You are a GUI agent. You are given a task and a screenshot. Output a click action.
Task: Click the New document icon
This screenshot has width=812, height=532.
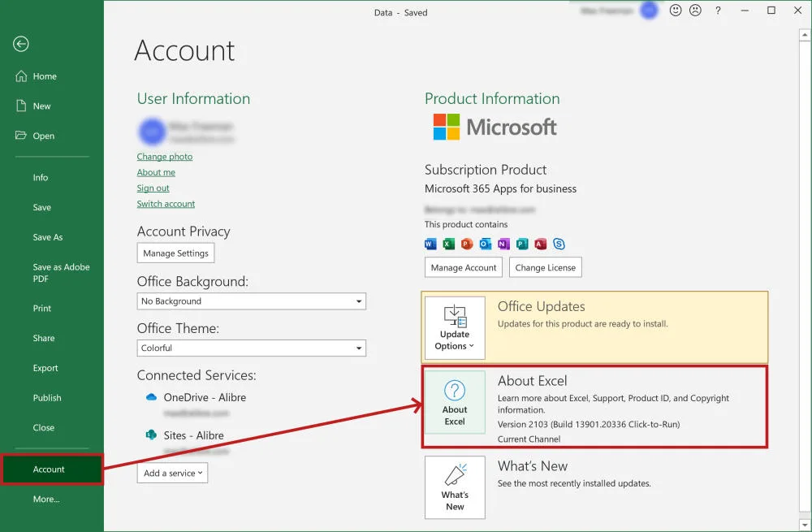21,106
